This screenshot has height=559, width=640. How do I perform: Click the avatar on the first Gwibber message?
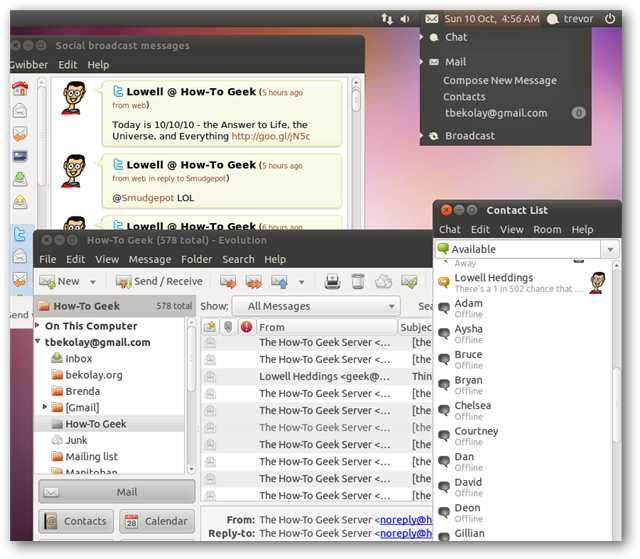pos(74,98)
